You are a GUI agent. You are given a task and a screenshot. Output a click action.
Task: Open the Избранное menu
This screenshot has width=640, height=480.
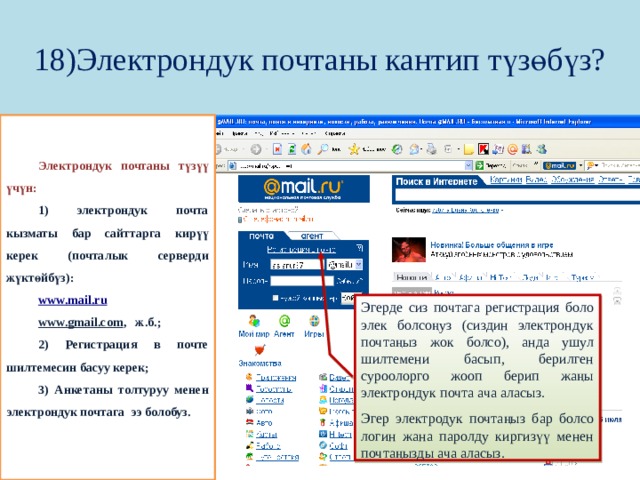pos(281,133)
